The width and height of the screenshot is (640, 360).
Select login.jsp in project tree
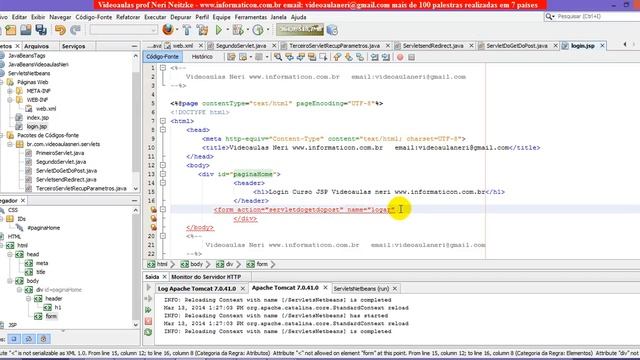point(37,127)
